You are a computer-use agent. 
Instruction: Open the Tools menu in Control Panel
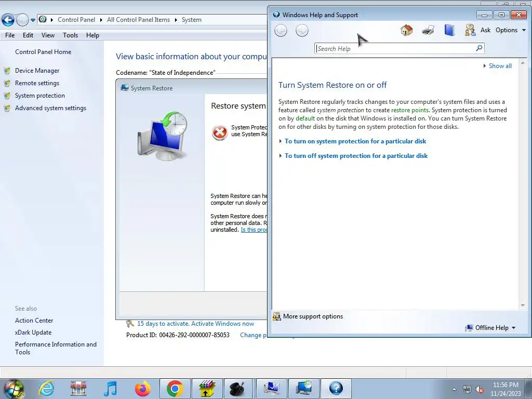point(70,35)
